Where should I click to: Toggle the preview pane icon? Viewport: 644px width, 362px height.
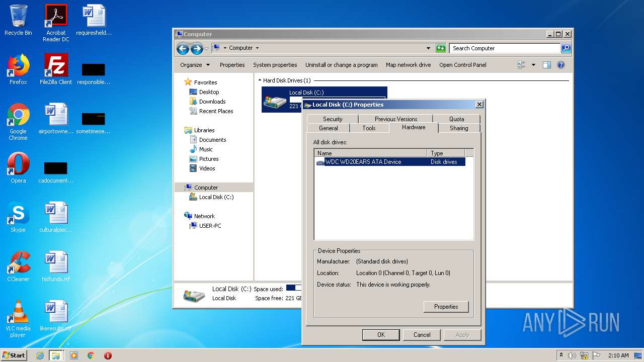click(x=547, y=65)
